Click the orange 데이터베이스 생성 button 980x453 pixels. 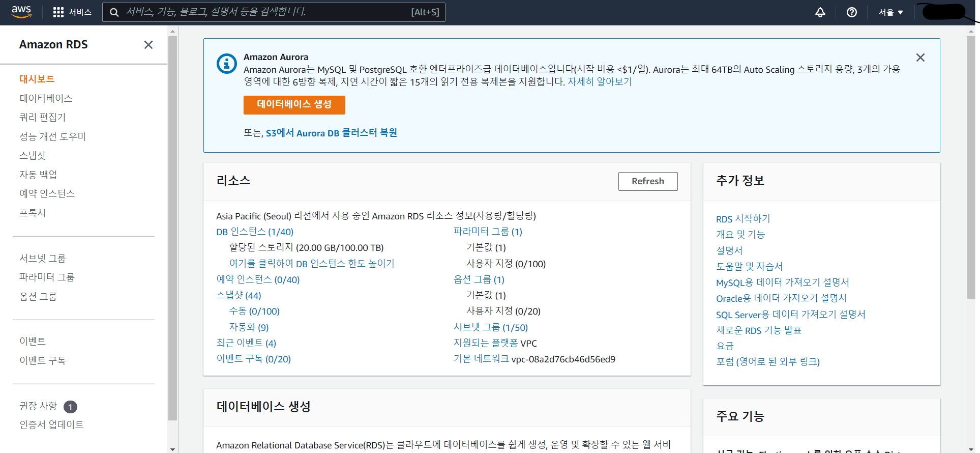coord(294,105)
